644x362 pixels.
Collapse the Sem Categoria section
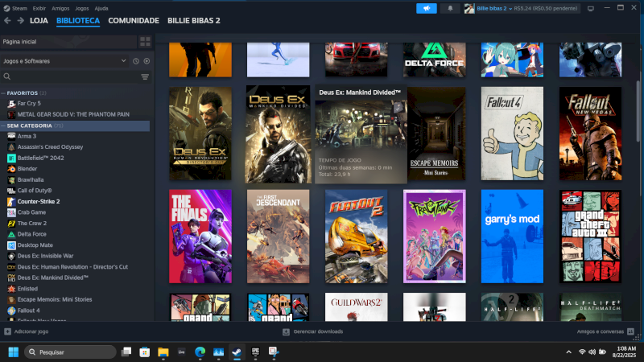(x=3, y=125)
